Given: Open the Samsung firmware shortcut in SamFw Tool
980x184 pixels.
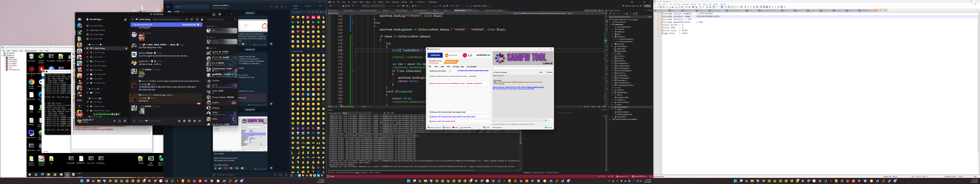Looking at the screenshot, I should click(435, 128).
